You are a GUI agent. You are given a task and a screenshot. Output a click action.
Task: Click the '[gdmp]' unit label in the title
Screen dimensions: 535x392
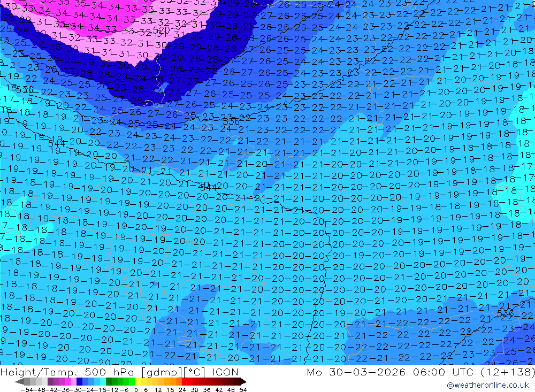tap(162, 372)
